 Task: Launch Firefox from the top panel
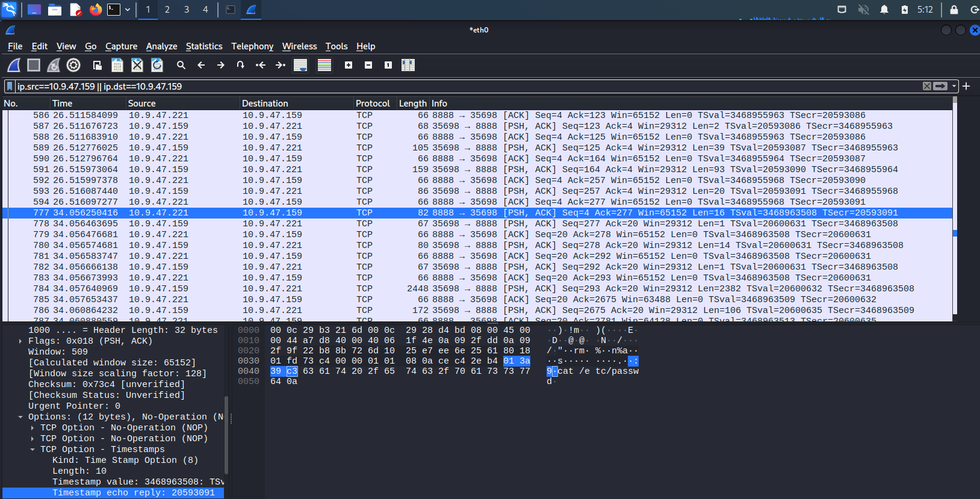tap(95, 10)
